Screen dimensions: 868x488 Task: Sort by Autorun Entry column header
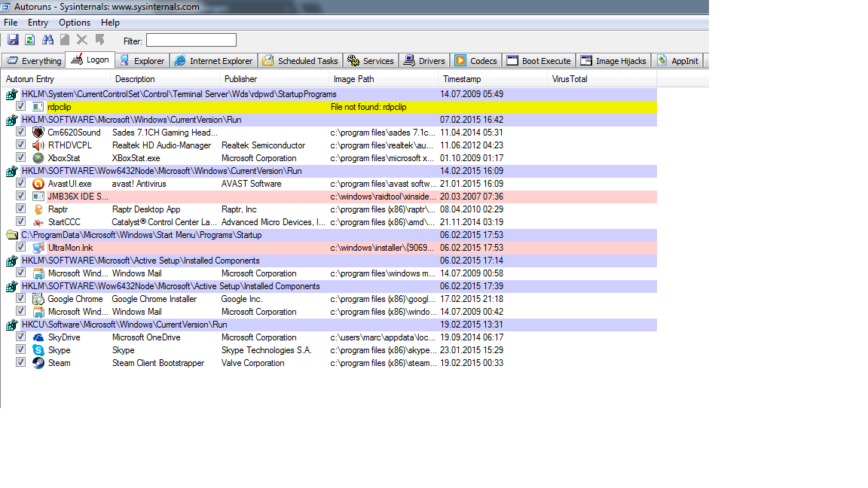point(55,79)
